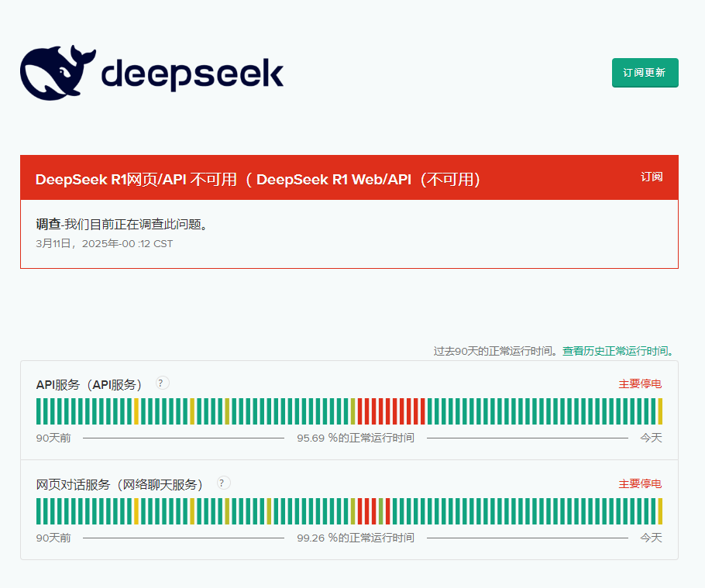705x588 pixels.
Task: Click the question mark beside 网页对话服务
Action: (223, 483)
